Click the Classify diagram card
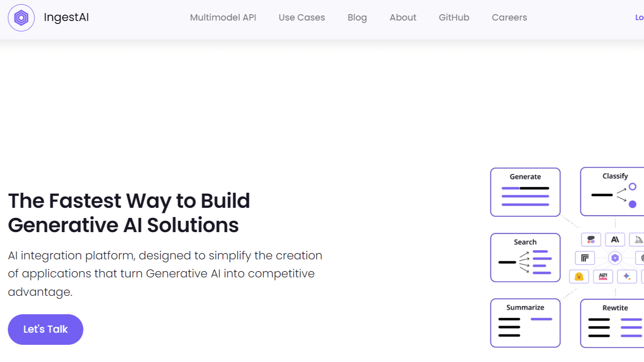 (615, 191)
